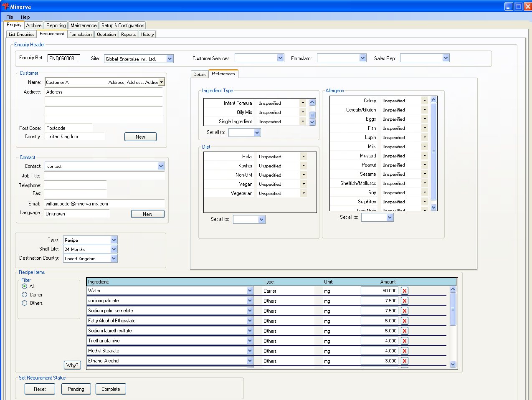Open the Help menu
The height and width of the screenshot is (400, 532).
(x=25, y=17)
